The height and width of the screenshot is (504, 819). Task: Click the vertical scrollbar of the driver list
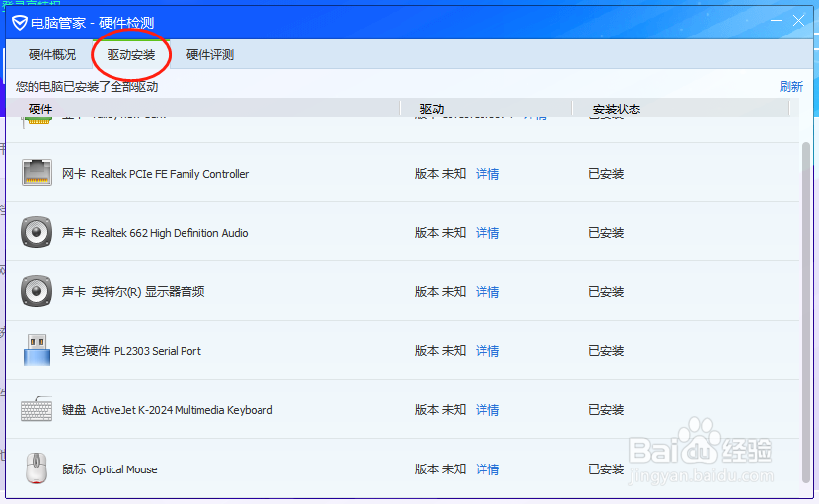click(x=806, y=313)
